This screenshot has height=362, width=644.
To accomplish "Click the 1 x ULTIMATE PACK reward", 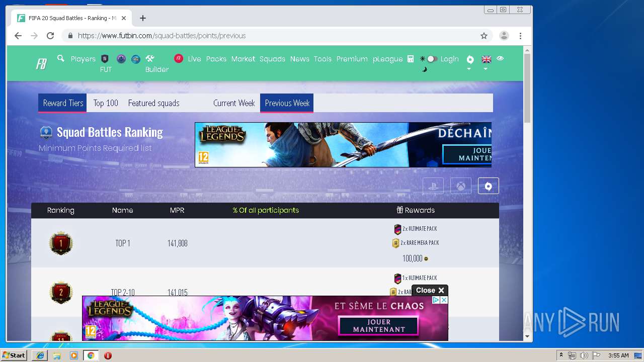I will coord(416,278).
